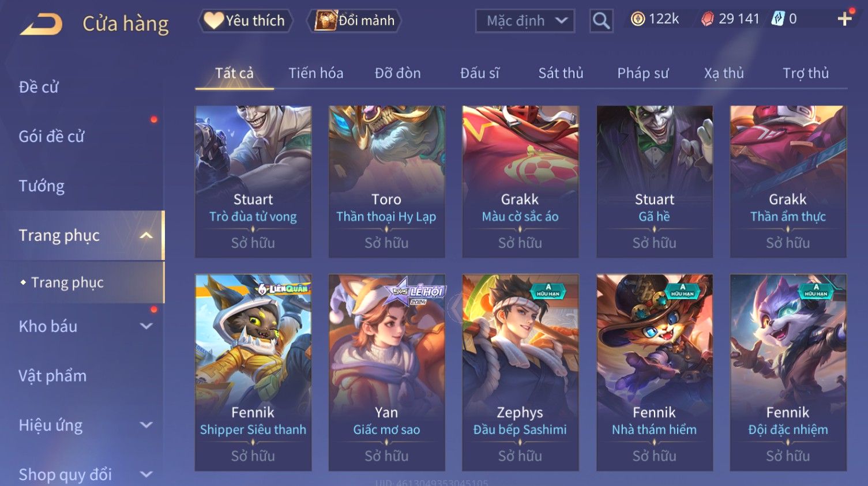Select the Tiến hóa tab
868x486 pixels.
click(x=315, y=73)
